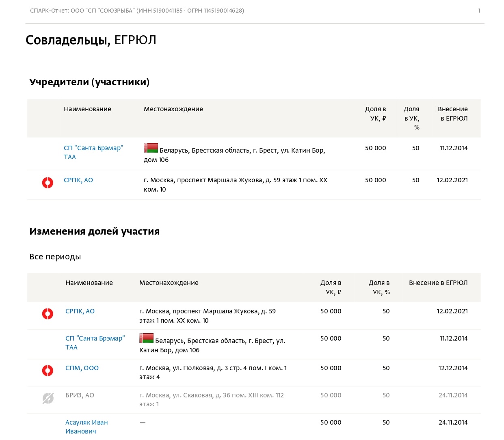The width and height of the screenshot is (504, 440).
Task: Click the 50 percent value in the БРИЗ, АО row
Action: 386,395
